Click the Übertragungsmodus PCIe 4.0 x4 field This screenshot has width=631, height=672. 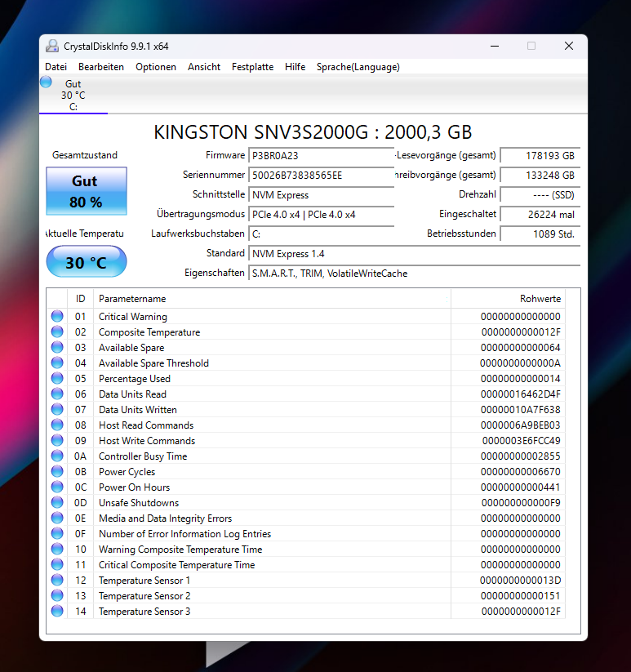click(321, 214)
